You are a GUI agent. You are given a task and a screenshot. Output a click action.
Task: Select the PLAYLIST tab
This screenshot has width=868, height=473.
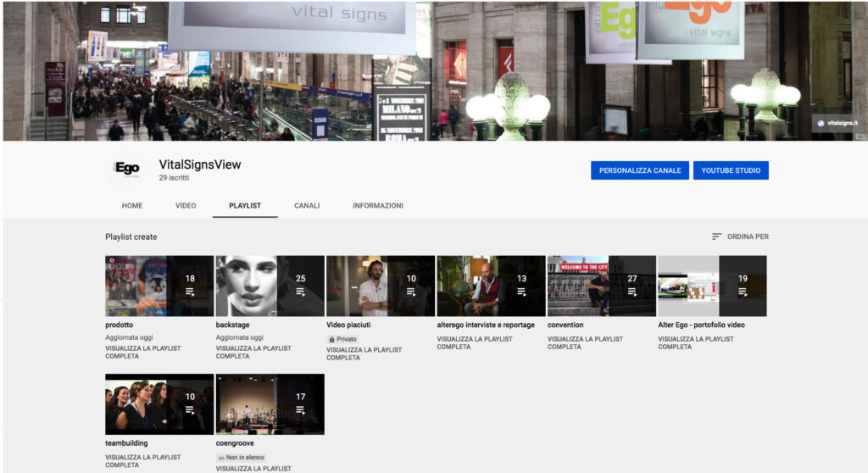coord(245,205)
